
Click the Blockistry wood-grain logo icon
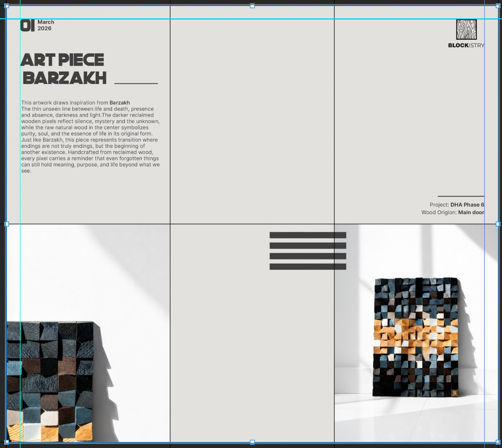coord(466,30)
